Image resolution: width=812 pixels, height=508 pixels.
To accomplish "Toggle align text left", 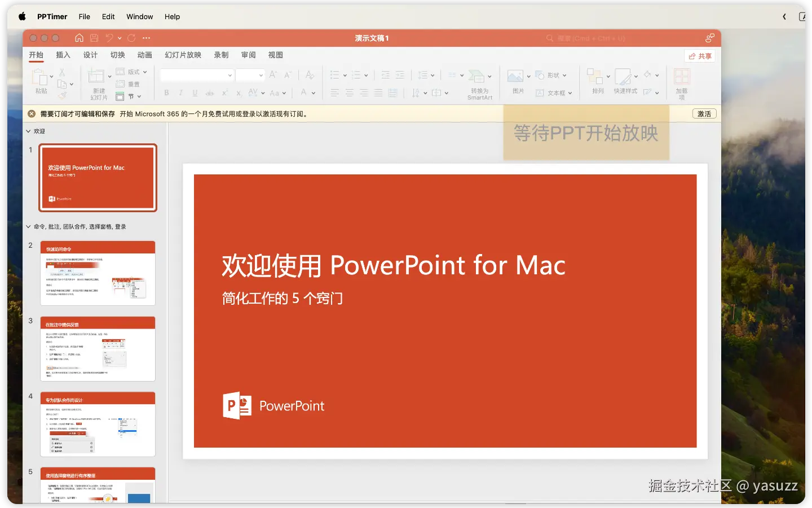I will [x=335, y=93].
